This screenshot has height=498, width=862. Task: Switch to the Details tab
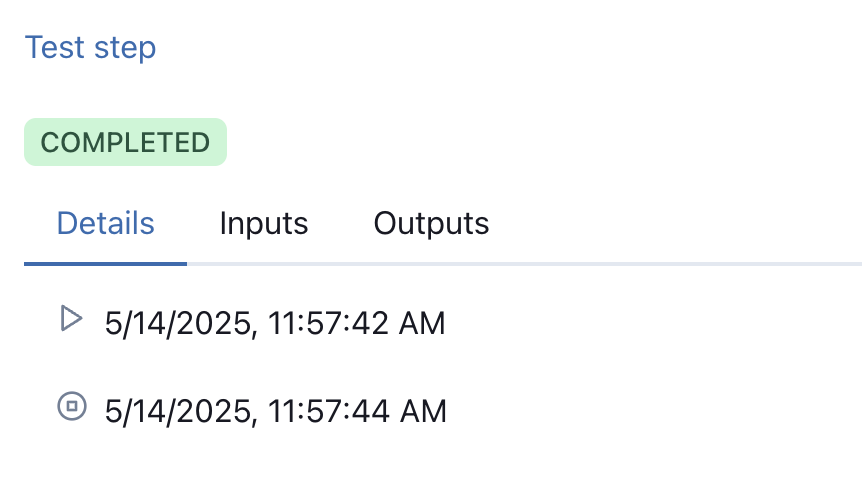click(x=106, y=224)
